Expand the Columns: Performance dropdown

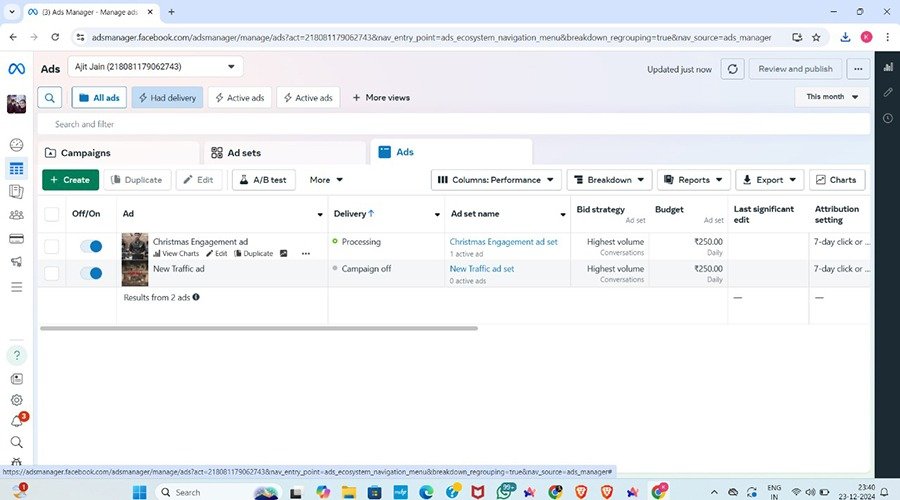click(x=496, y=180)
